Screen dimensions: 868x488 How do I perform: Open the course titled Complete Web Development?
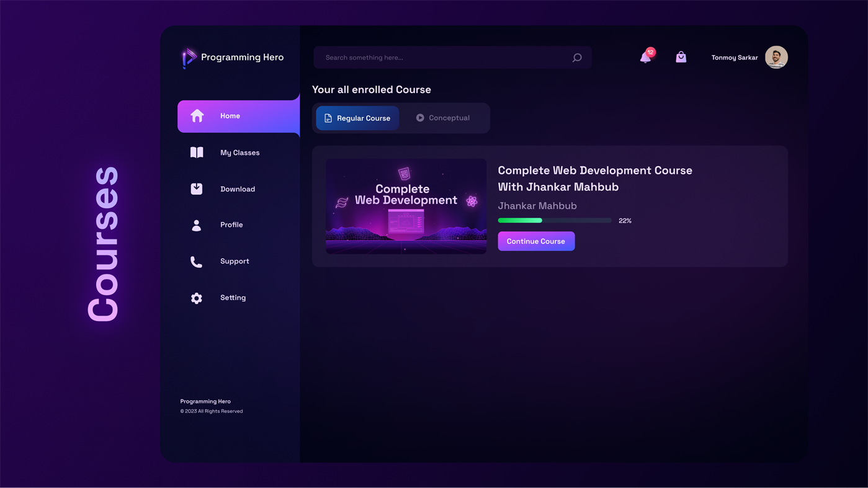tap(594, 178)
